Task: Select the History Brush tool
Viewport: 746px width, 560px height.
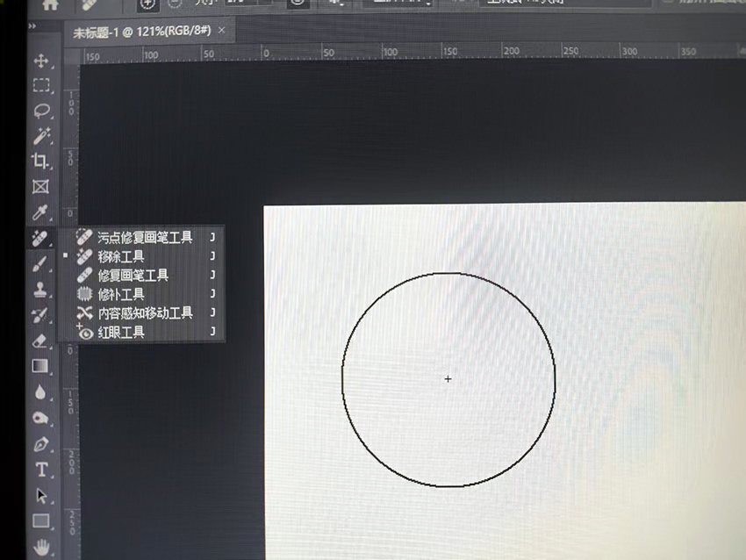Action: 40,314
